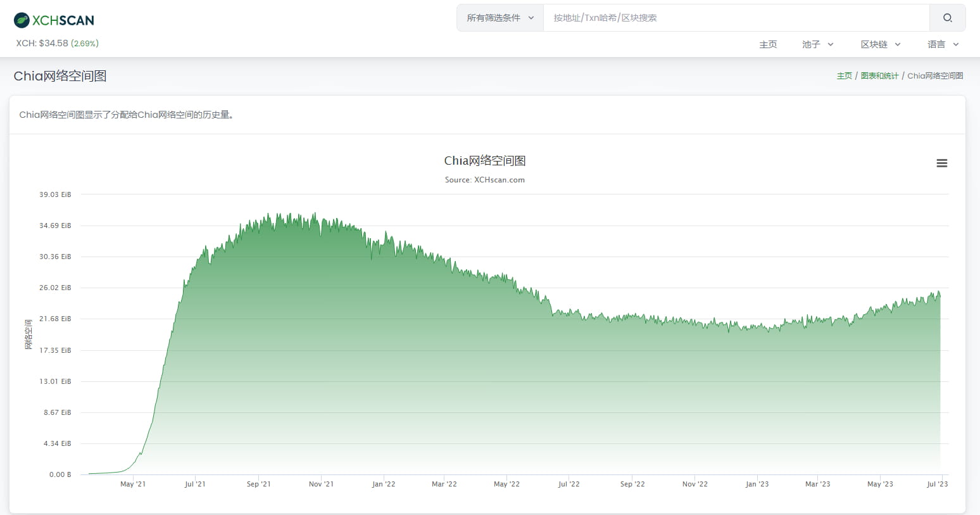
Task: Open 图表和统计 breadcrumb link
Action: click(879, 76)
